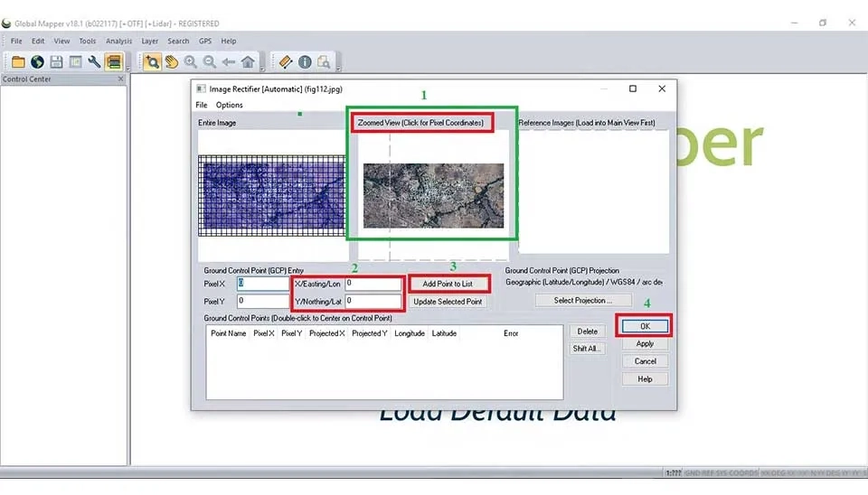Open the Analysis menu
868x495 pixels.
point(118,41)
